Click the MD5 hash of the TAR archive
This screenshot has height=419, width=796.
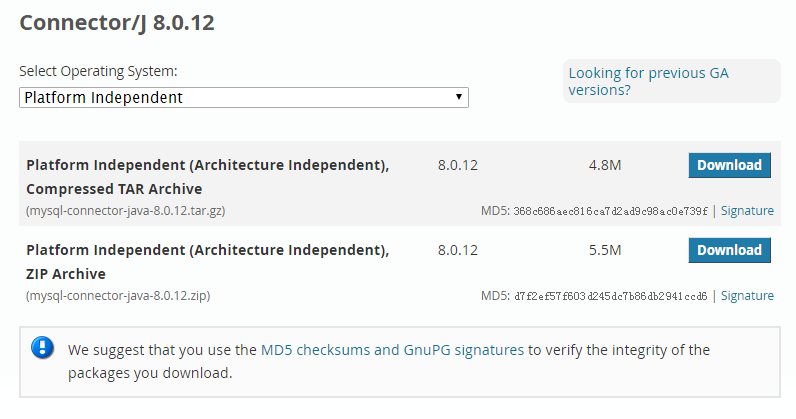pyautogui.click(x=610, y=211)
